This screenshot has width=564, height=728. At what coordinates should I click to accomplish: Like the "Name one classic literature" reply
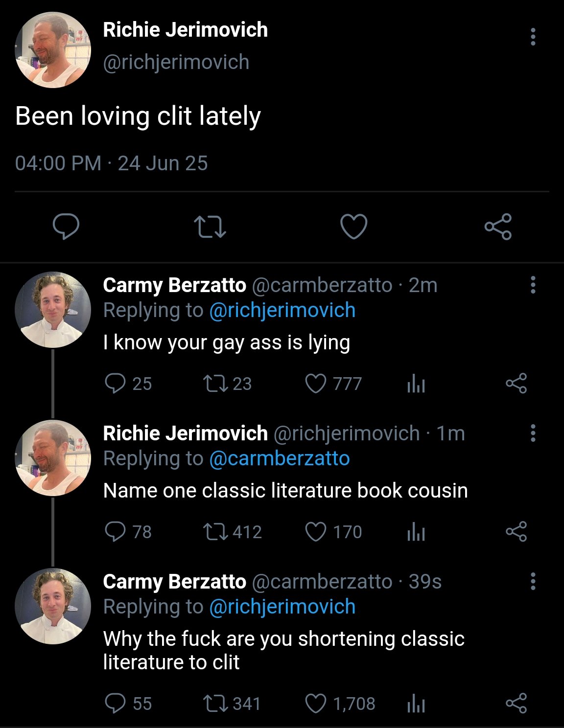click(316, 532)
